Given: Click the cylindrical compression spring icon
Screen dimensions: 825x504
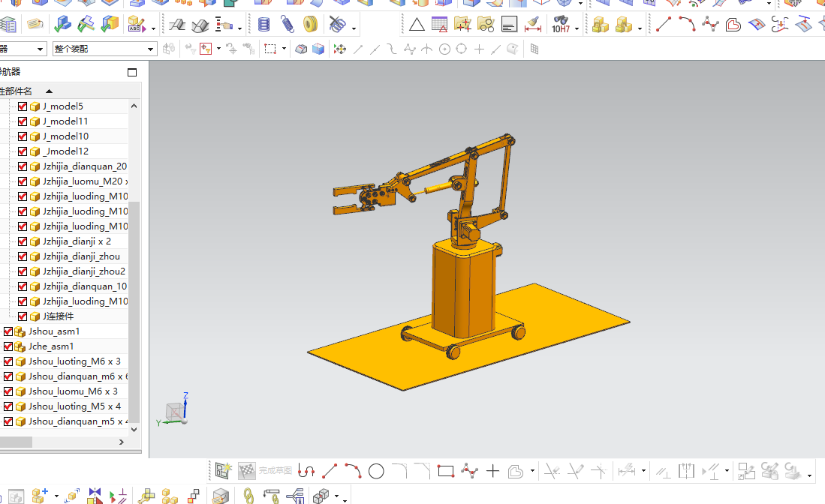Looking at the screenshot, I should click(264, 24).
